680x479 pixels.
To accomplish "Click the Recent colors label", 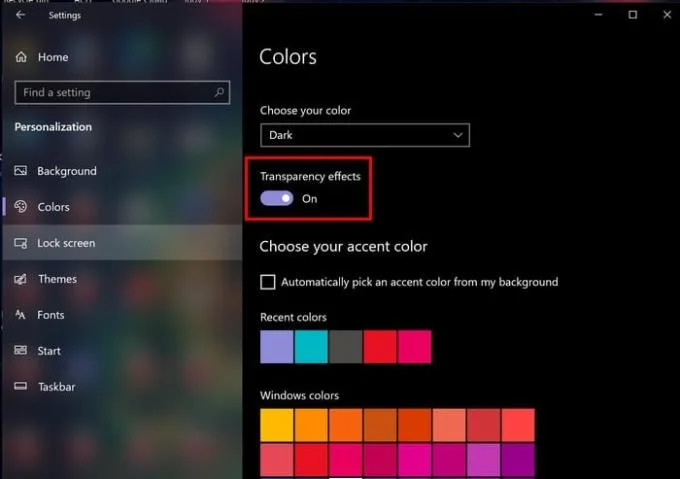I will coord(293,317).
